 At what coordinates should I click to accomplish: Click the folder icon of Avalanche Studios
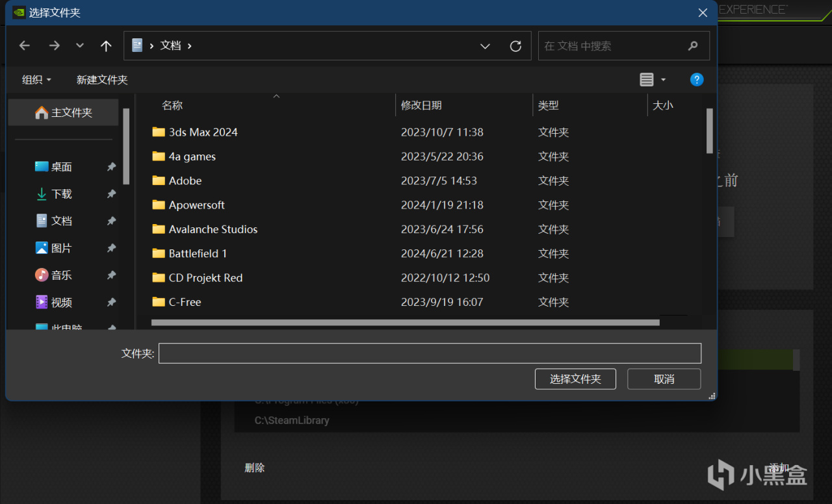159,229
